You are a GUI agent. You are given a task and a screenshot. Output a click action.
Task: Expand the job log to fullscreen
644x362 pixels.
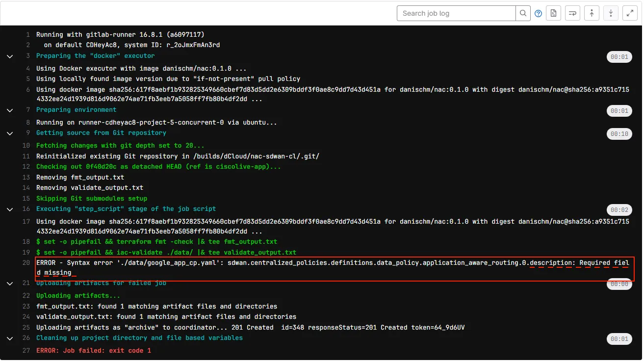point(629,13)
